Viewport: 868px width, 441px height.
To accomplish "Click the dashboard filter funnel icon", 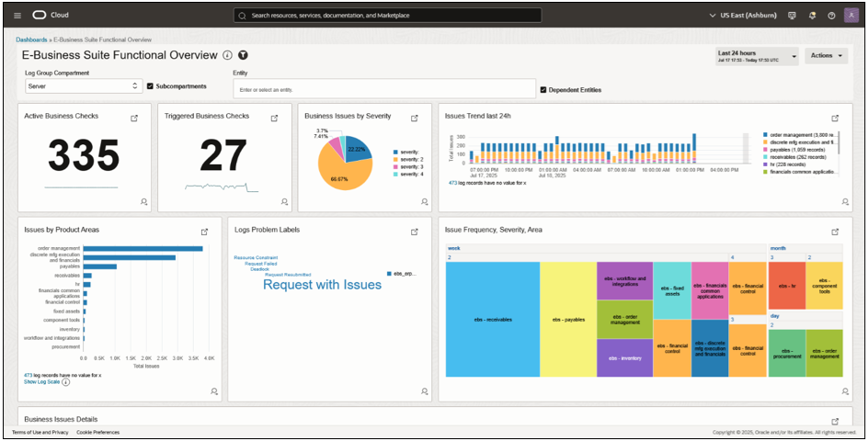I will click(243, 55).
